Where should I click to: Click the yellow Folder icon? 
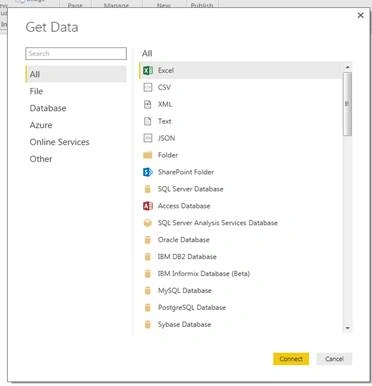click(148, 155)
